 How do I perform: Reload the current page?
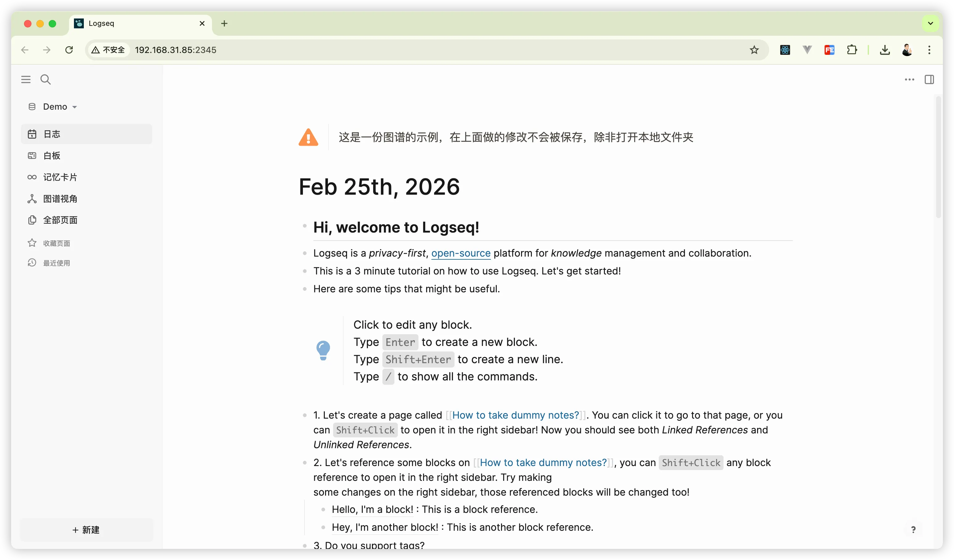[69, 50]
